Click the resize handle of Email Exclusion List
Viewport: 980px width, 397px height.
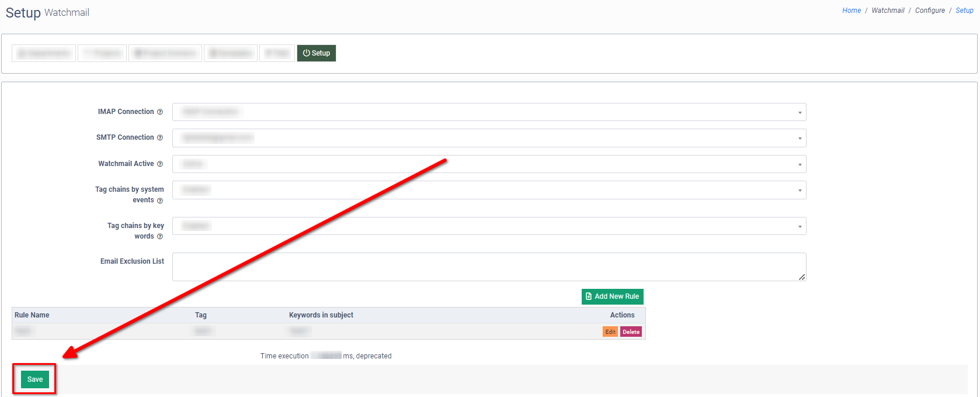(802, 277)
